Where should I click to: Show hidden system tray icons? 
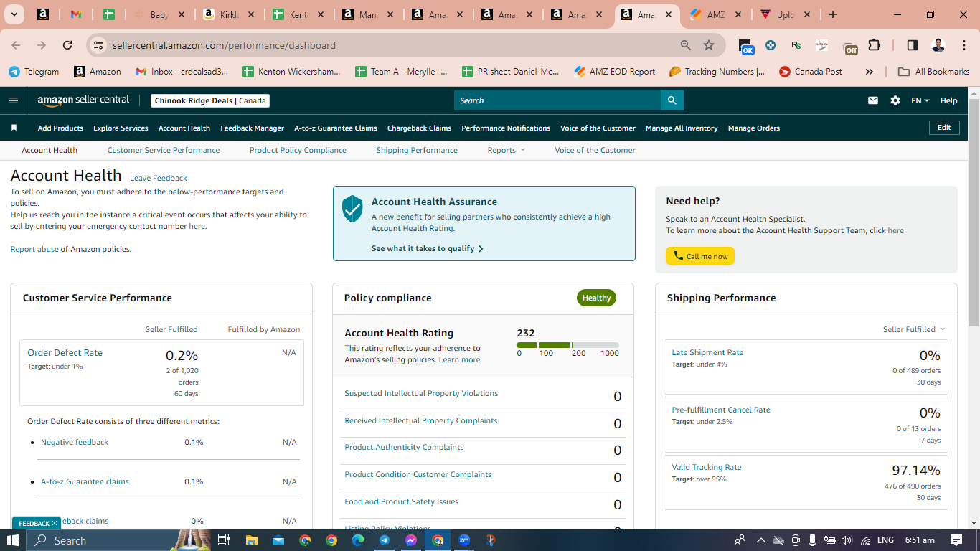pos(761,540)
